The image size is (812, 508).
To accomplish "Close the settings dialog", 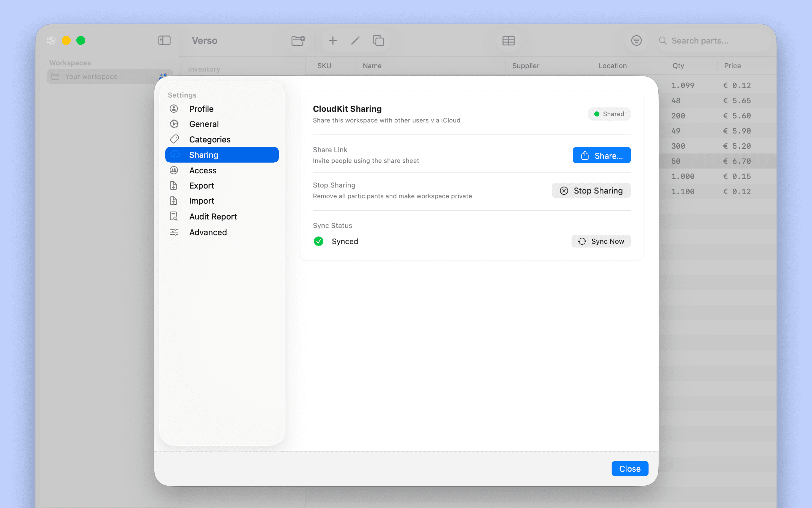I will pos(630,469).
